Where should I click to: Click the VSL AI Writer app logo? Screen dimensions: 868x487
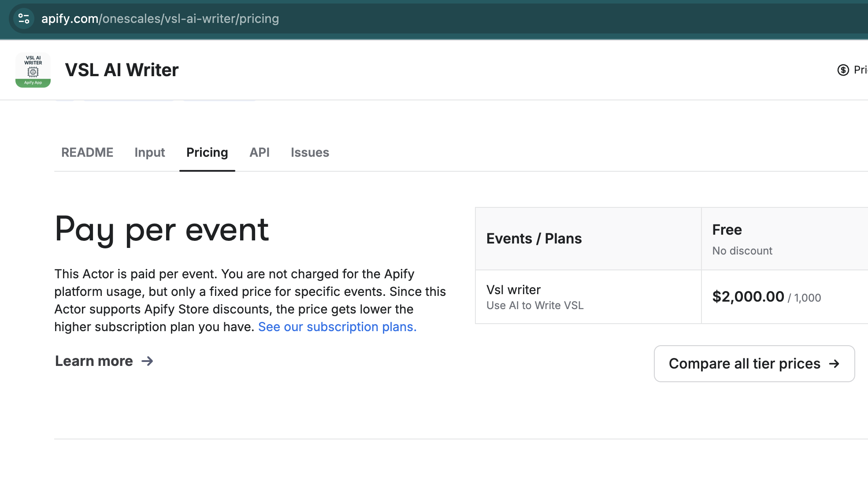[x=33, y=70]
